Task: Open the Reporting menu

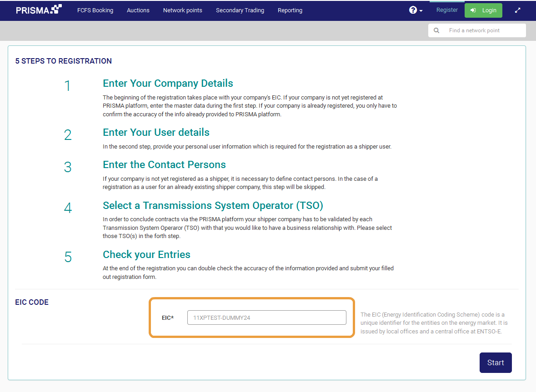Action: click(290, 10)
